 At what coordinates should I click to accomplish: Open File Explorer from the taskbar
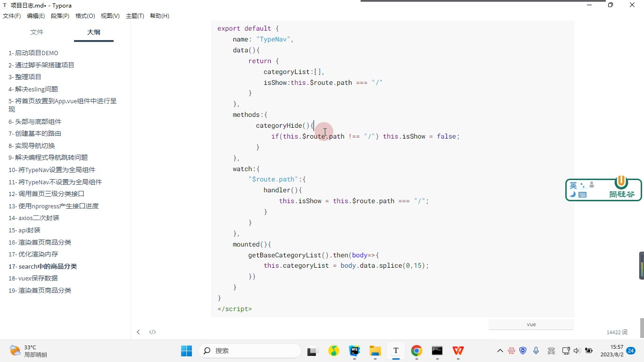[375, 351]
